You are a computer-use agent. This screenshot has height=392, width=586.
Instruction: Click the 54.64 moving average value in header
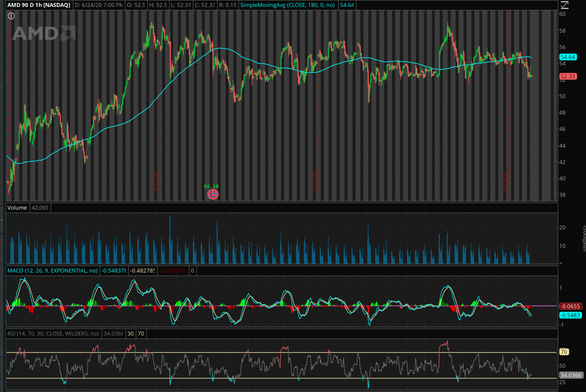347,5
